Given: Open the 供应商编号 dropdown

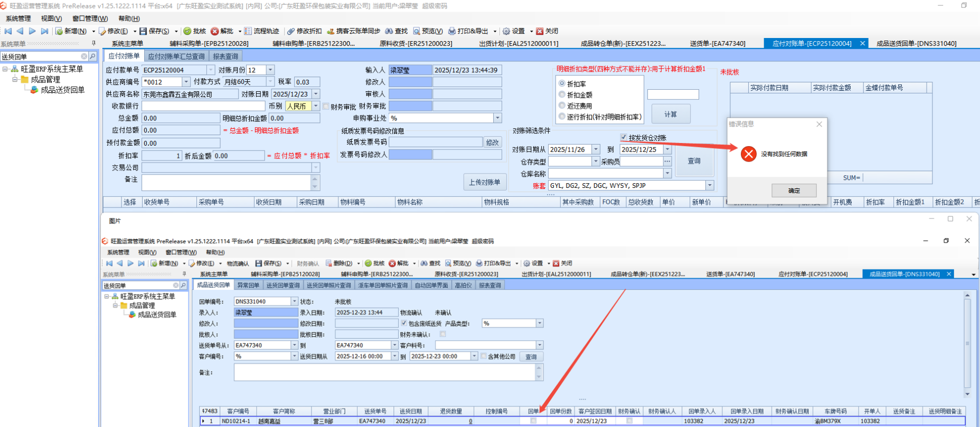Looking at the screenshot, I should (186, 82).
